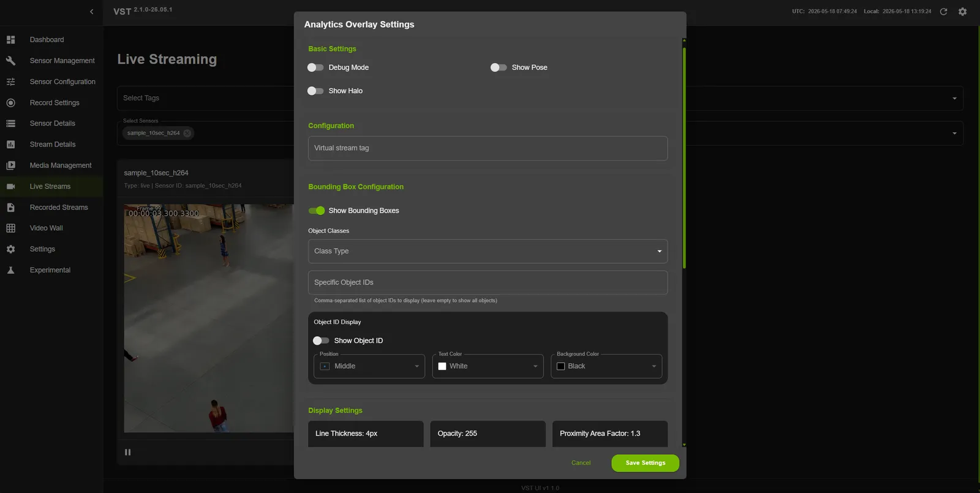Open the Text Color dropdown
The width and height of the screenshot is (980, 493).
point(488,366)
